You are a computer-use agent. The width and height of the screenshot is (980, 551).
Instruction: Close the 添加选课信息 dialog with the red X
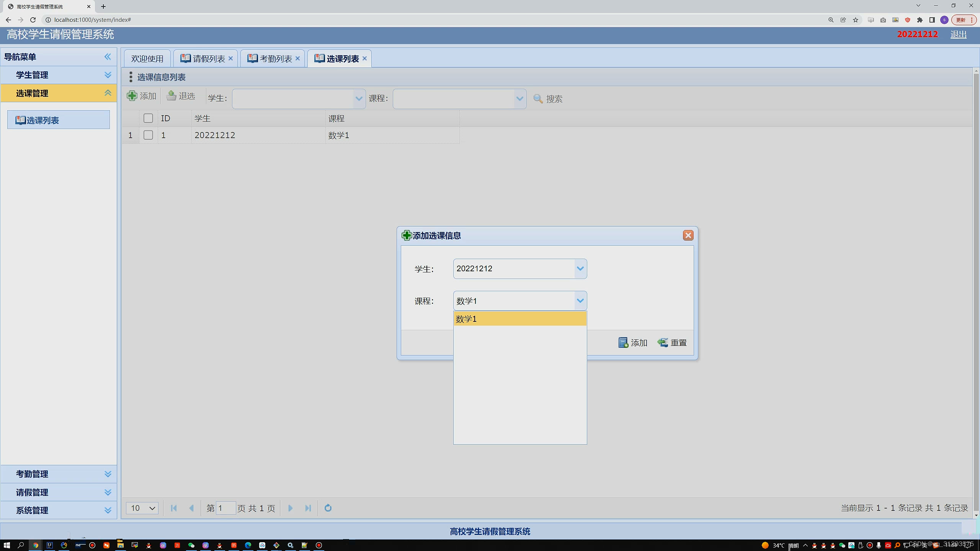click(688, 235)
